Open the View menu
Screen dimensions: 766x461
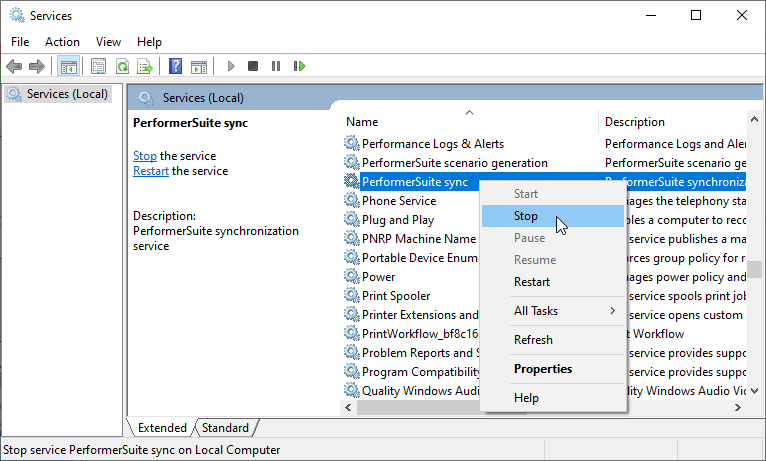[x=108, y=42]
